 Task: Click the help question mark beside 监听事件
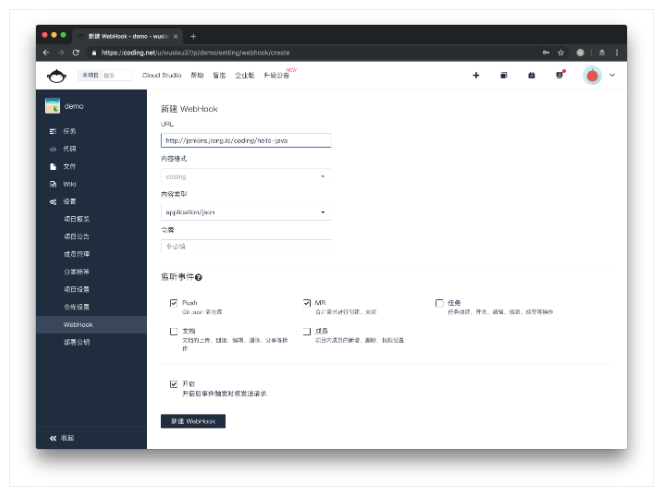click(198, 277)
